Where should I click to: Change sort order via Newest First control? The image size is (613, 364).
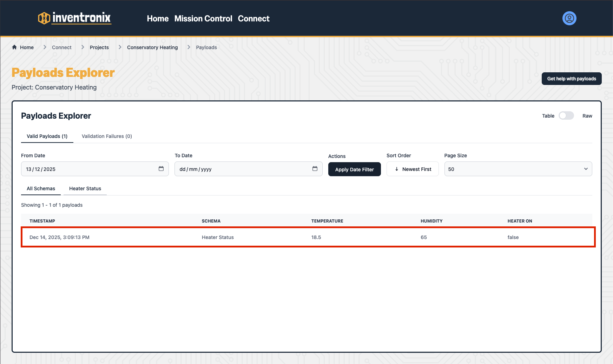(413, 169)
